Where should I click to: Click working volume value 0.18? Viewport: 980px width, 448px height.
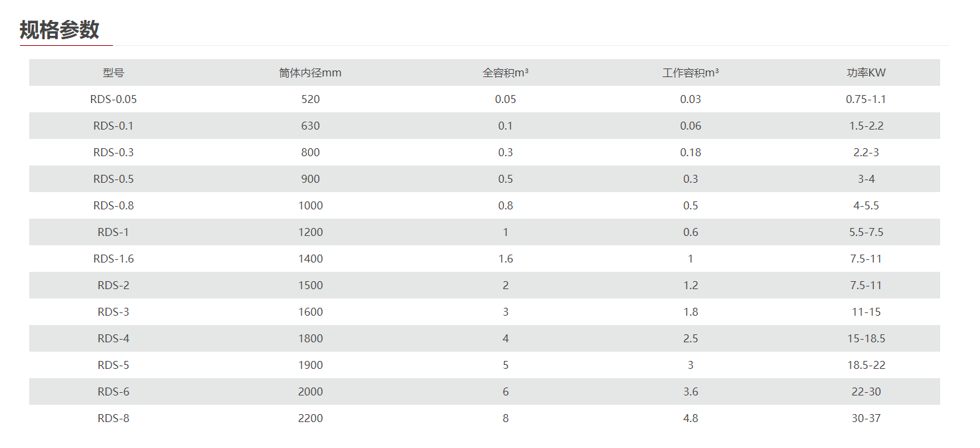click(691, 152)
